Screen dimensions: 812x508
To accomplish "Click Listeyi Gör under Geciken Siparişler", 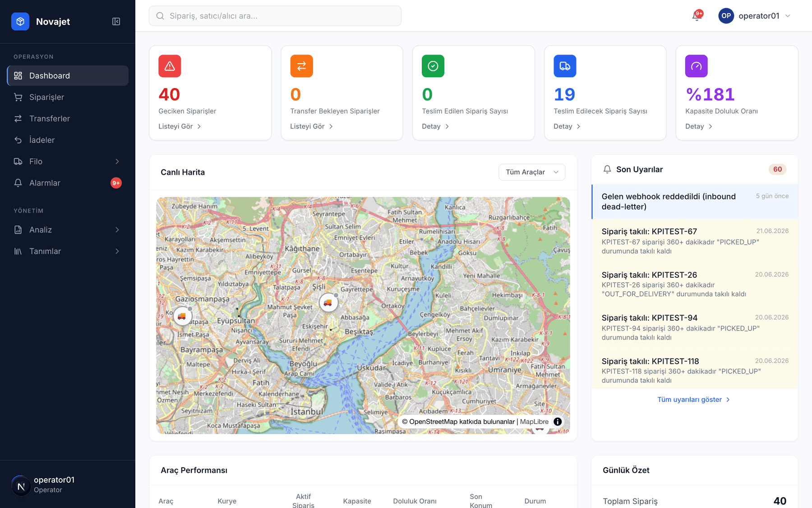I will click(180, 126).
